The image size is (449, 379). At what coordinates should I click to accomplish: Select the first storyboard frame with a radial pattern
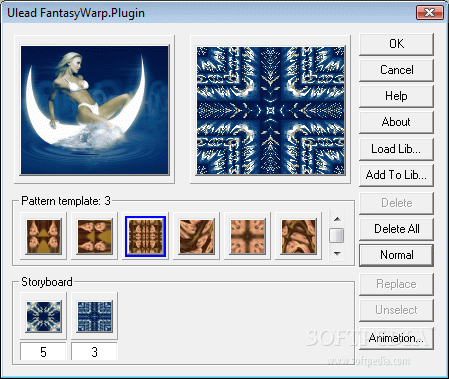coord(43,316)
